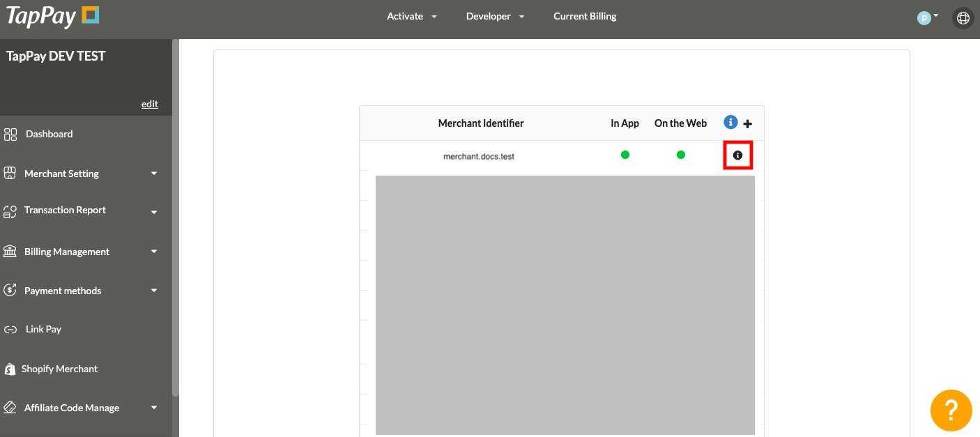Click the Merchant Identifier column header
Image resolution: width=980 pixels, height=437 pixels.
click(x=481, y=123)
